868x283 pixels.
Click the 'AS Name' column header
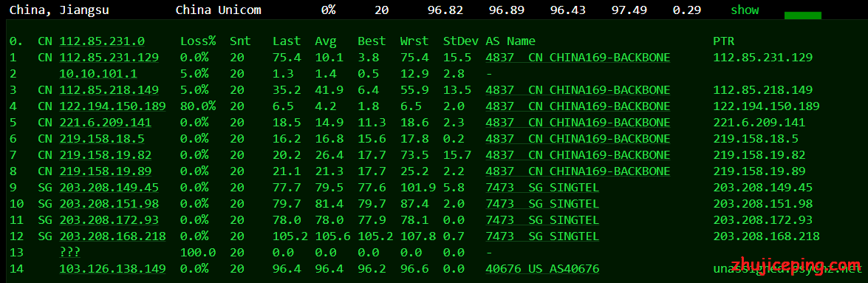point(510,41)
